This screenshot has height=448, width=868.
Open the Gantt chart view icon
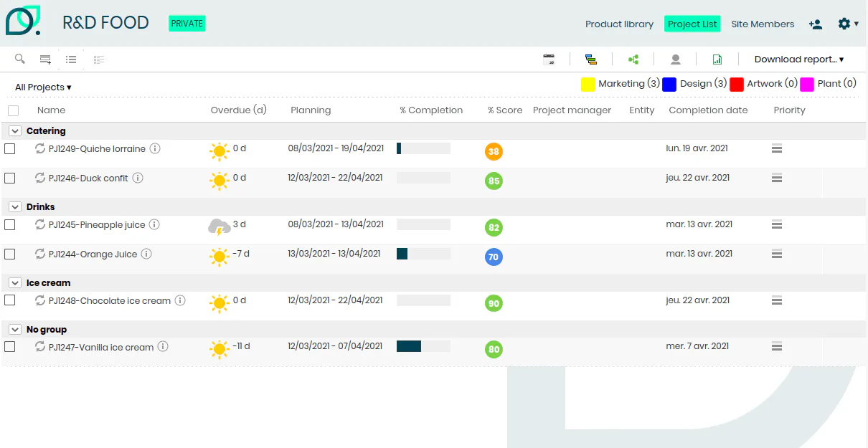pos(590,59)
